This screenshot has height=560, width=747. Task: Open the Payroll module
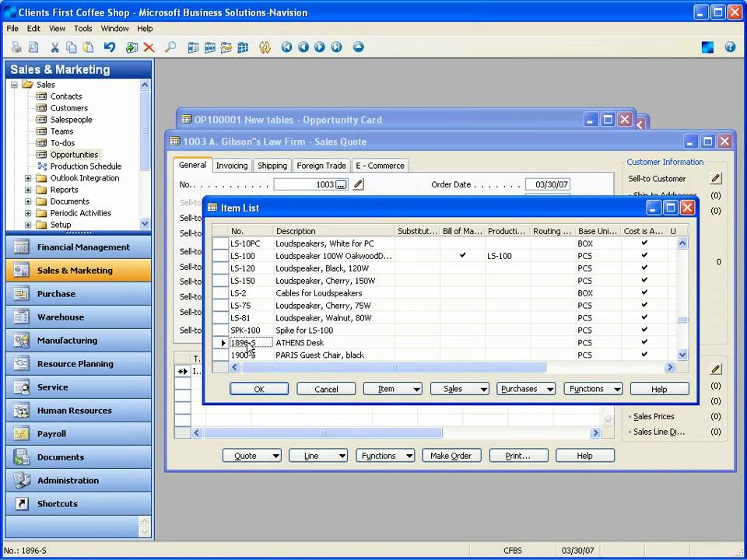click(79, 434)
